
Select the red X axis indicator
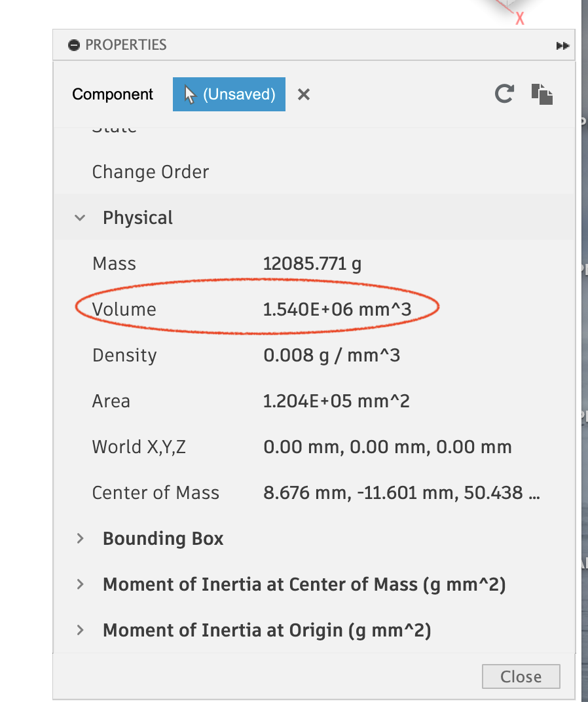(x=520, y=19)
